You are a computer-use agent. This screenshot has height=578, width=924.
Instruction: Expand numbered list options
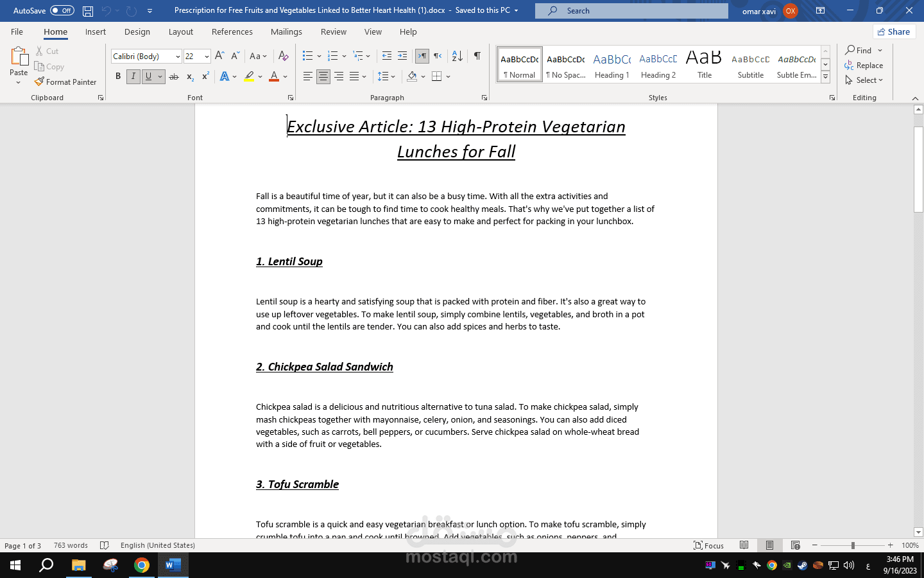coord(344,56)
